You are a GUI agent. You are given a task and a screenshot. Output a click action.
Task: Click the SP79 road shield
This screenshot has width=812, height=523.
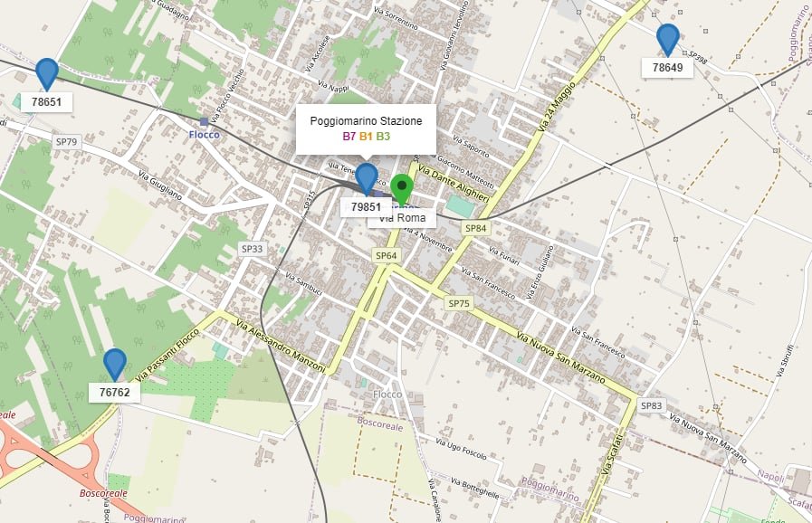pyautogui.click(x=66, y=142)
